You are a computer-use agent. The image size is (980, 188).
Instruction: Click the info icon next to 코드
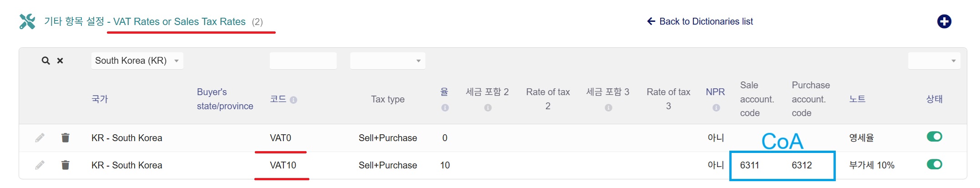[x=293, y=100]
